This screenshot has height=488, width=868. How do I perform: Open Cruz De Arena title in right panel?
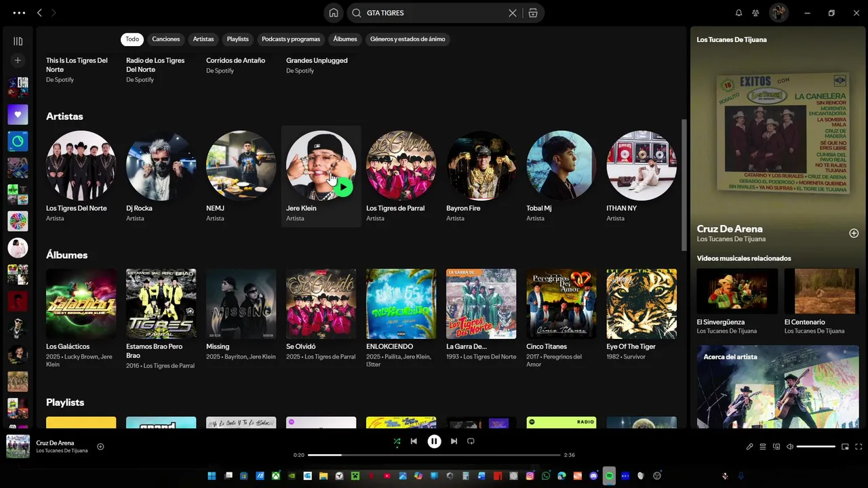(x=730, y=229)
